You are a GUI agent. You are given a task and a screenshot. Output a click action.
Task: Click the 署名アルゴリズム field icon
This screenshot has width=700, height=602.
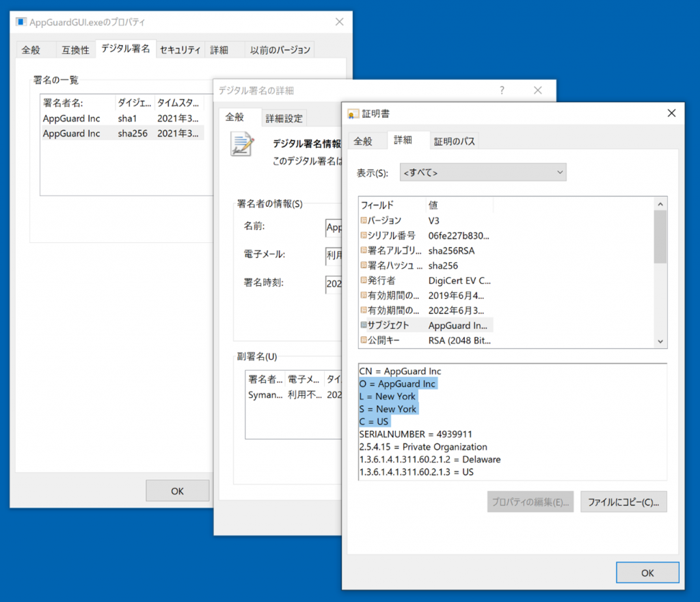(364, 250)
